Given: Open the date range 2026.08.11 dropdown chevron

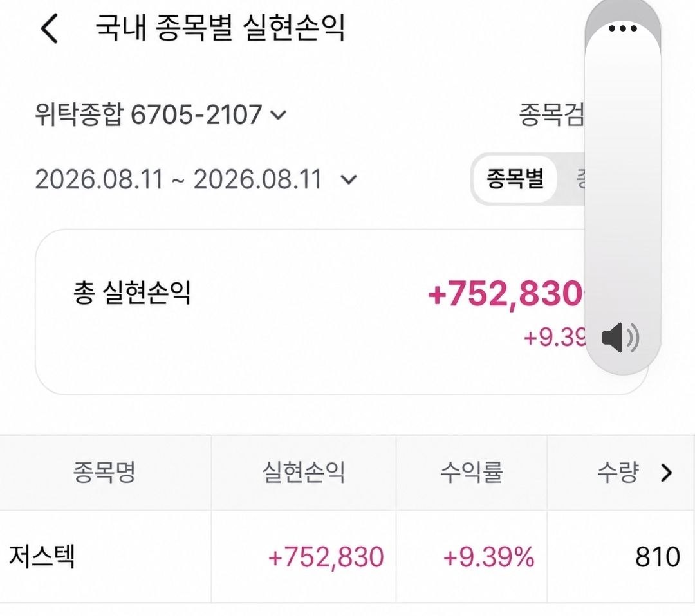Looking at the screenshot, I should pos(349,180).
